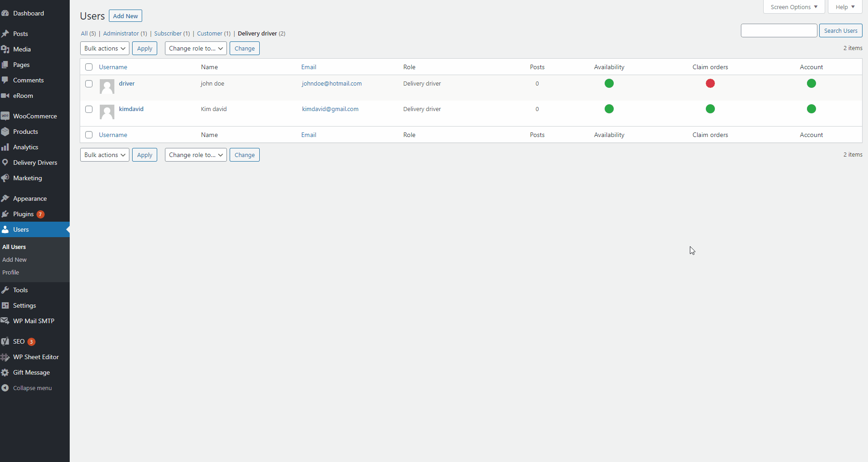Image resolution: width=868 pixels, height=462 pixels.
Task: Toggle the Account status dot for kimdavid
Action: (x=812, y=109)
